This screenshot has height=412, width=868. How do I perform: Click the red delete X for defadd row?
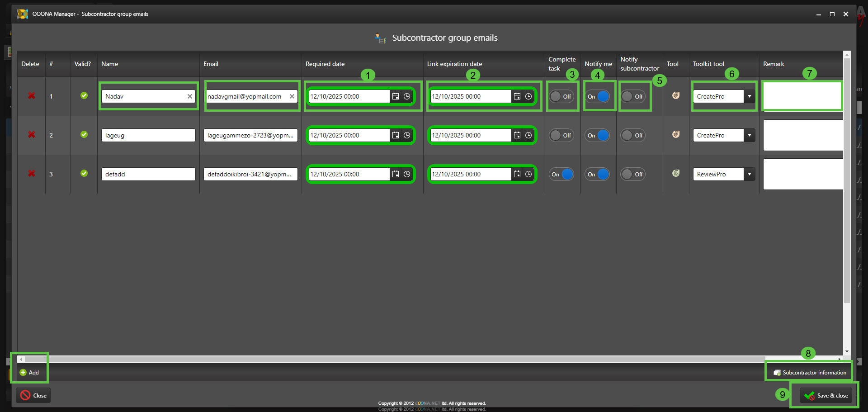coord(32,174)
